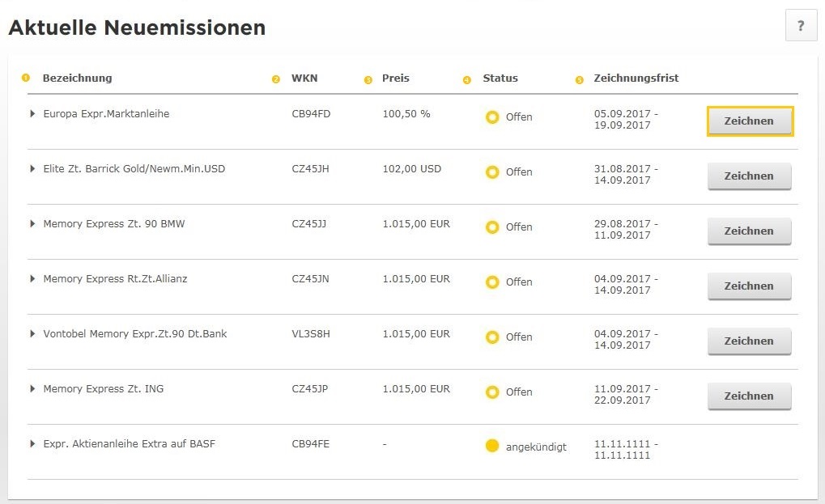Click the Offen status icon for CZ45JH

(x=492, y=172)
